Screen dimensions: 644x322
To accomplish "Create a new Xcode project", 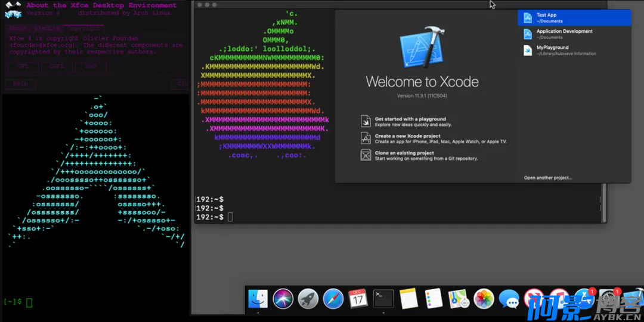I will [407, 136].
